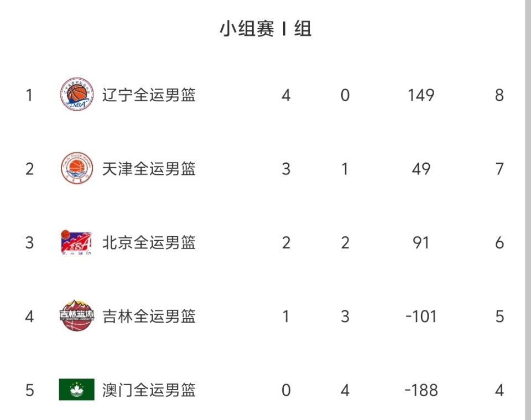
Task: Select 北京全运男篮 team name
Action: (x=149, y=242)
